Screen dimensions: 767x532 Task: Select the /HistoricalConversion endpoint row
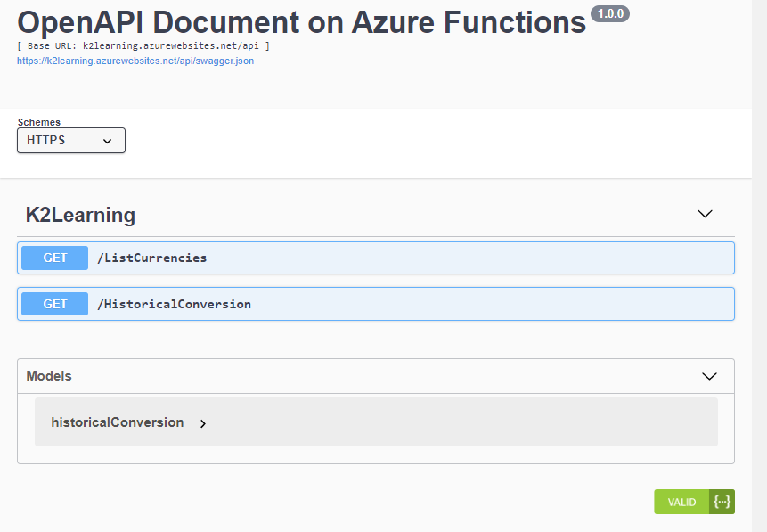356,303
